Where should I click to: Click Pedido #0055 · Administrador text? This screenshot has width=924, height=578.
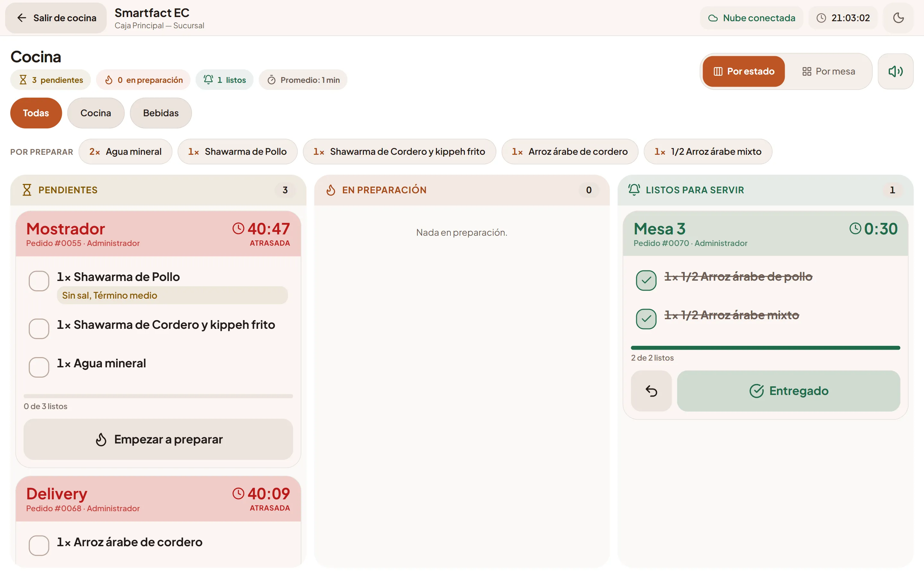tap(83, 243)
